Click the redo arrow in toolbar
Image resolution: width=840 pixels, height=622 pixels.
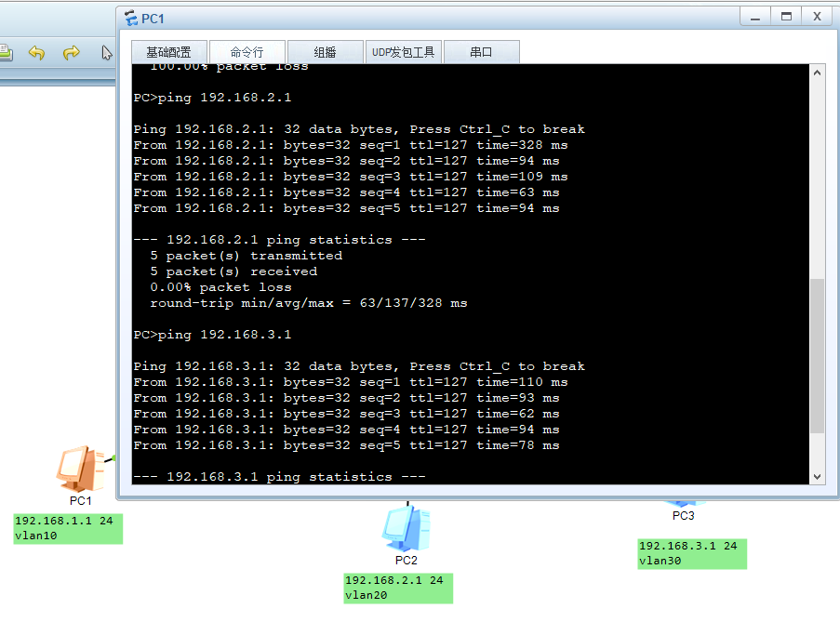[72, 52]
